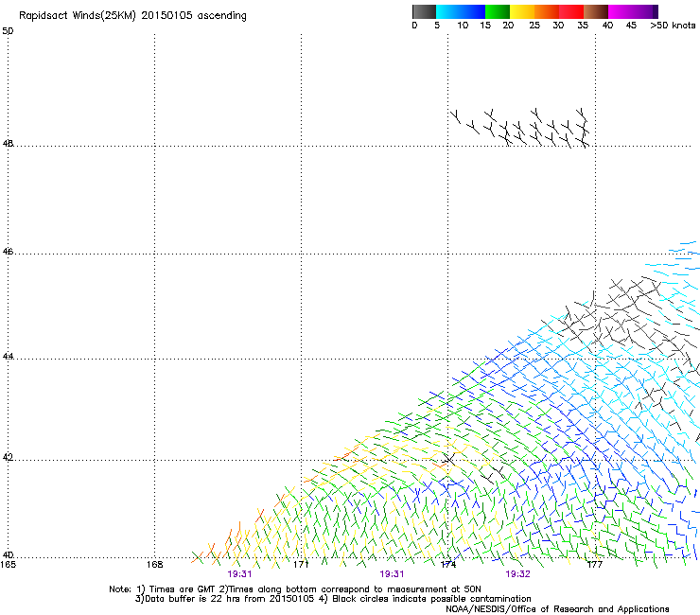Click the first purple 19:31 time stamp
700x615 pixels.
coord(239,574)
